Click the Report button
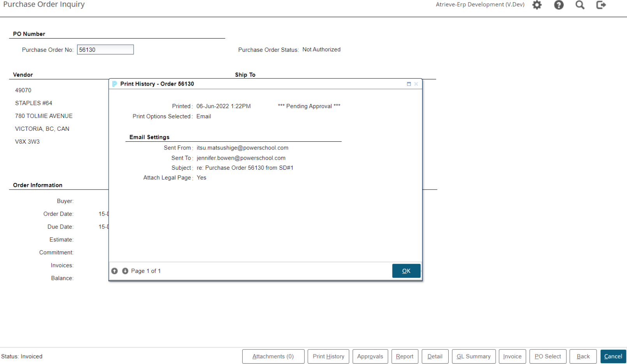The width and height of the screenshot is (627, 364). point(405,357)
